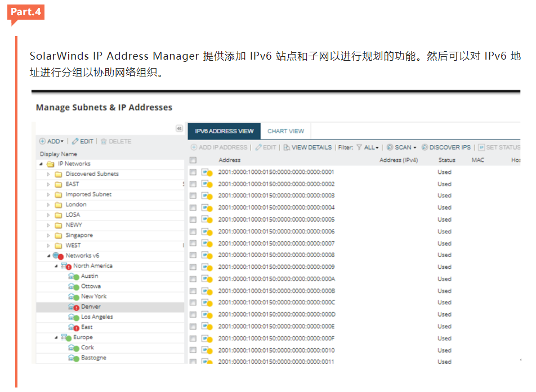The width and height of the screenshot is (536, 392).
Task: Click the ADD IP ADDRESS plus icon
Action: point(194,147)
